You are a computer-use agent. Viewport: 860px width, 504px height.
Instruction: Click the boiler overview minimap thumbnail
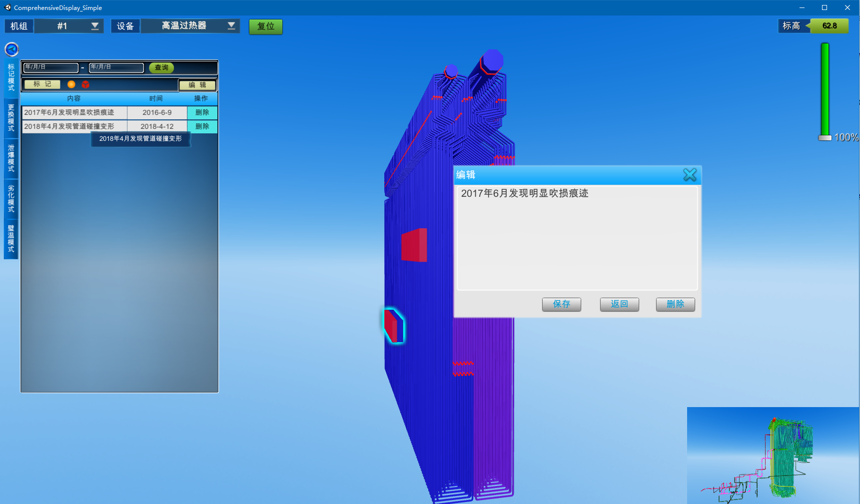773,456
